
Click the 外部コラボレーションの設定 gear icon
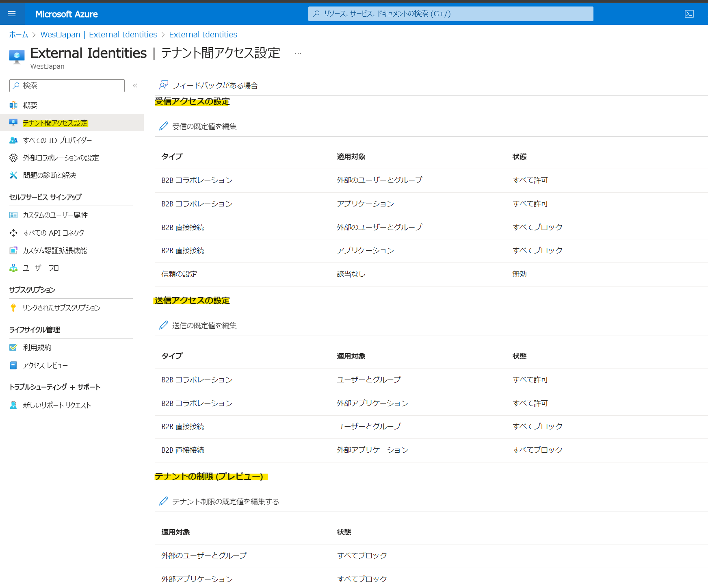coord(13,158)
